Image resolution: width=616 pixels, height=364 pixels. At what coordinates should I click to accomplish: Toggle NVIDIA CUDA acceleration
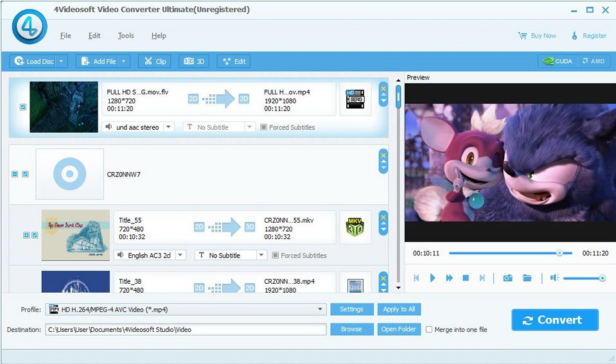558,61
